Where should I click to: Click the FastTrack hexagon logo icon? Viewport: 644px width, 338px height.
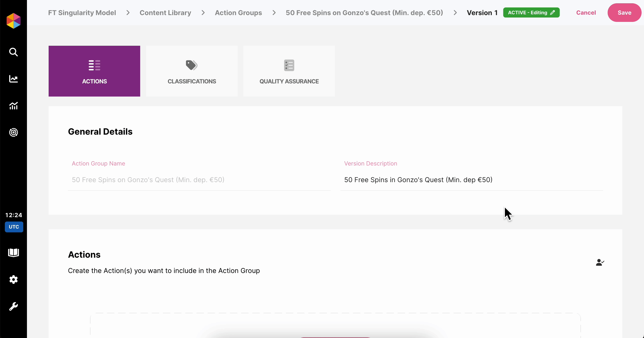tap(14, 21)
